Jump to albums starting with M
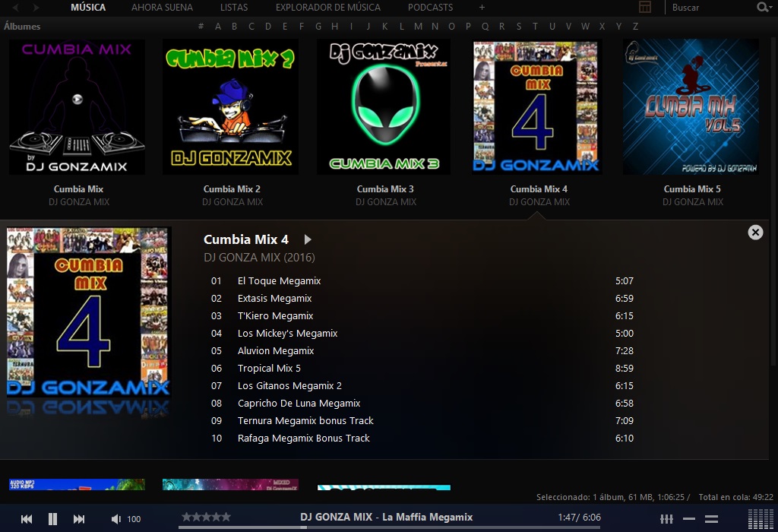The width and height of the screenshot is (778, 532). tap(419, 27)
